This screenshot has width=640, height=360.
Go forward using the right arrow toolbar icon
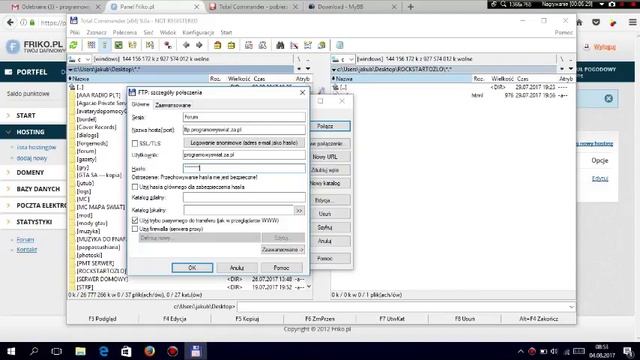click(x=199, y=45)
